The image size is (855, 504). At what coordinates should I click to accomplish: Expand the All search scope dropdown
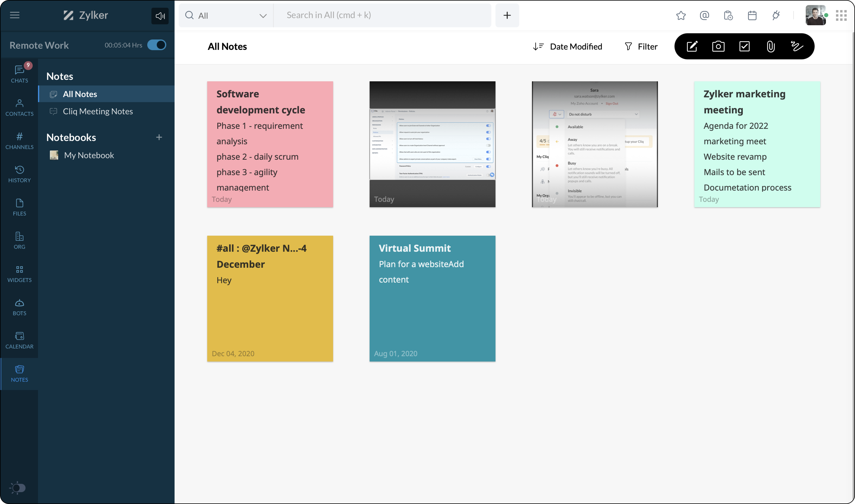click(x=263, y=16)
